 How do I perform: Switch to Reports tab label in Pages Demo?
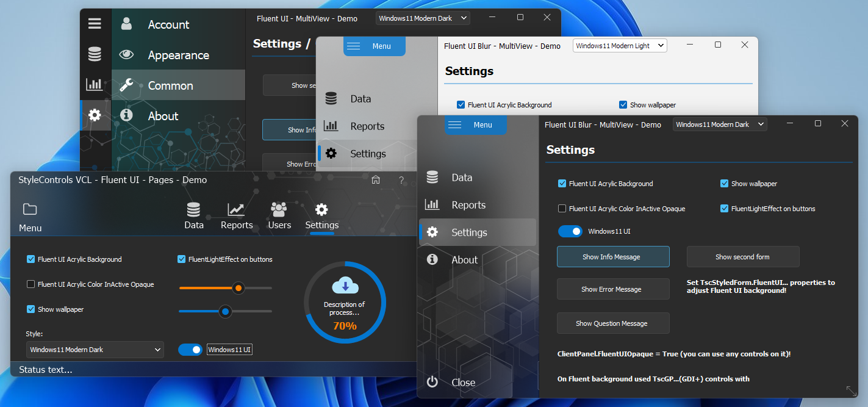[x=237, y=225]
